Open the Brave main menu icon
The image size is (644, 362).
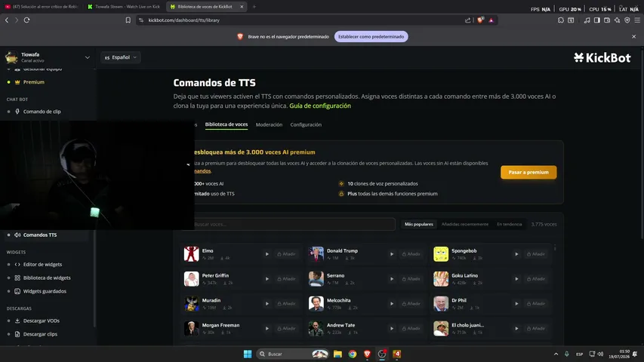637,20
